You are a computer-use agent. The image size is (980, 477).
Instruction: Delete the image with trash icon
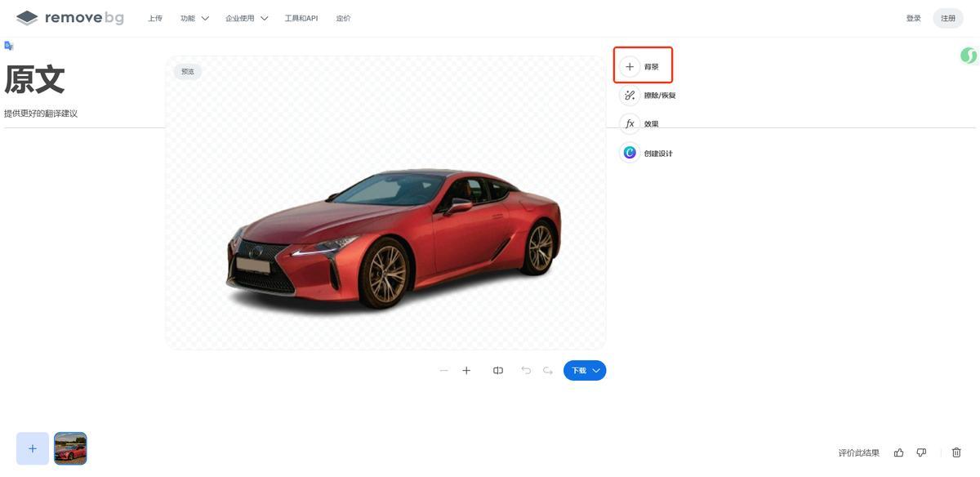coord(956,452)
